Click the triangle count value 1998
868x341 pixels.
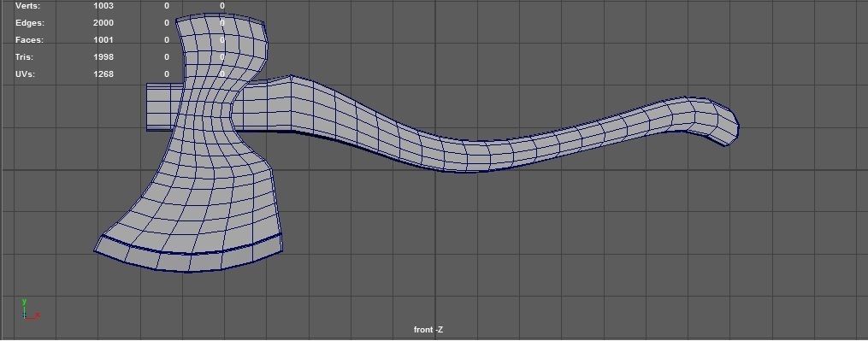tap(103, 57)
